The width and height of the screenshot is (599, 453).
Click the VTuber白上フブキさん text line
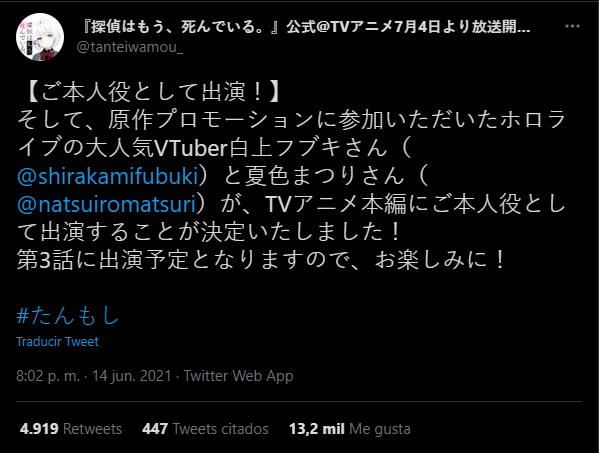[x=215, y=148]
